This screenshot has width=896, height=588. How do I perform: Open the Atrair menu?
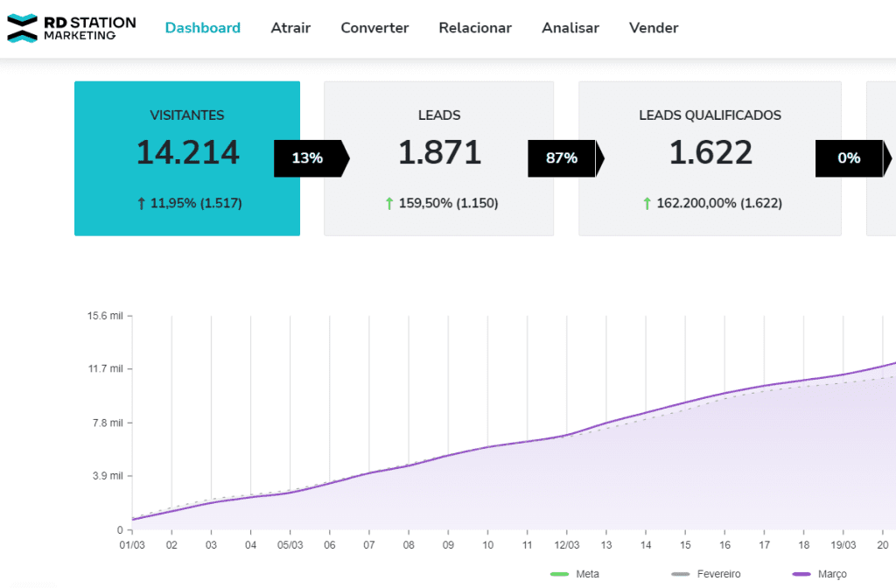pyautogui.click(x=290, y=28)
